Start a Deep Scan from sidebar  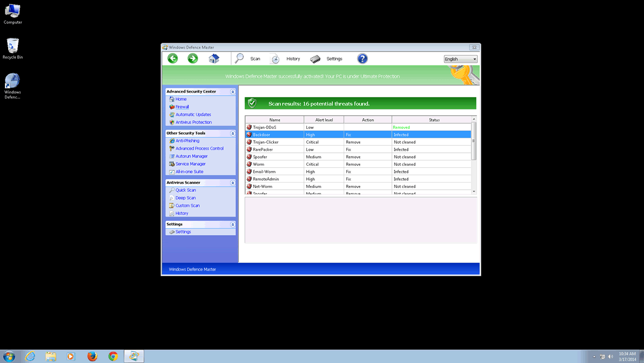(x=185, y=198)
